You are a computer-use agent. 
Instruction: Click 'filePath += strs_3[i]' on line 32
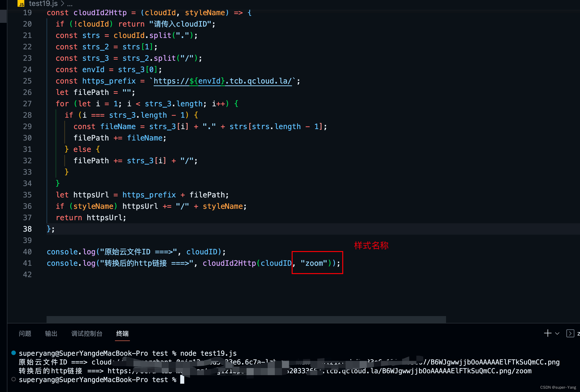(x=120, y=161)
